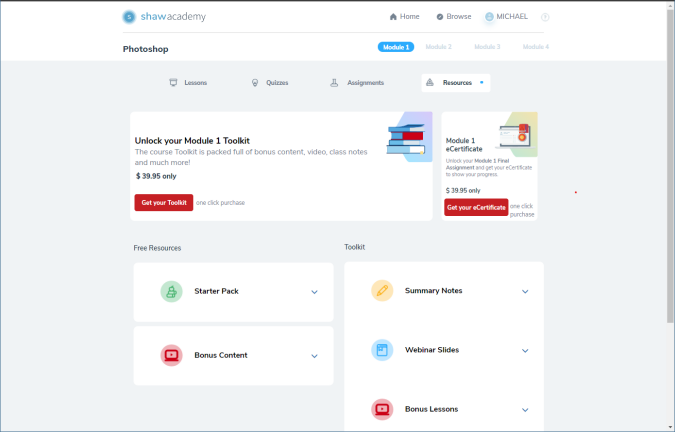Expand the Starter Pack section chevron
This screenshot has width=675, height=432.
[x=314, y=292]
